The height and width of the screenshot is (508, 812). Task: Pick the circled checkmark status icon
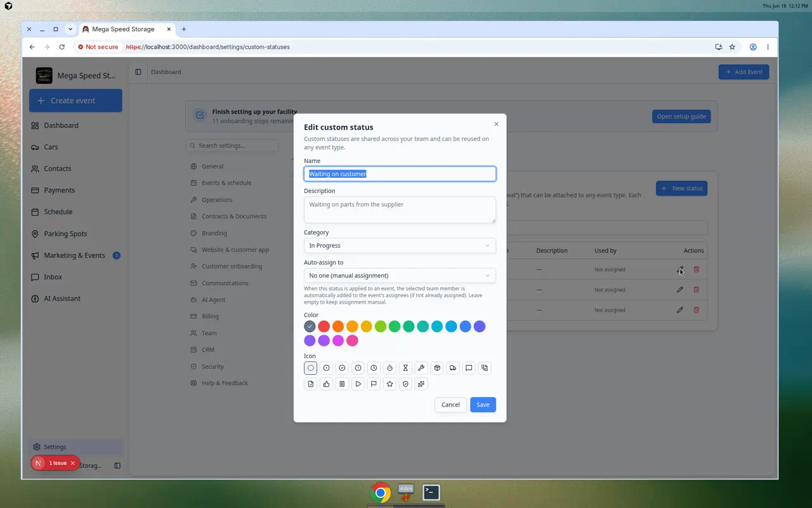tap(342, 368)
